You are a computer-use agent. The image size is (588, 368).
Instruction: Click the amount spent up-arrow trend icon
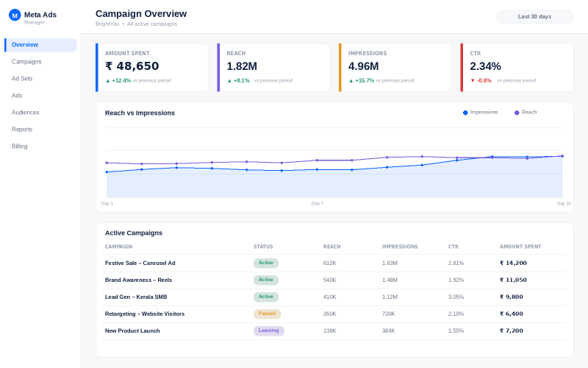108,81
